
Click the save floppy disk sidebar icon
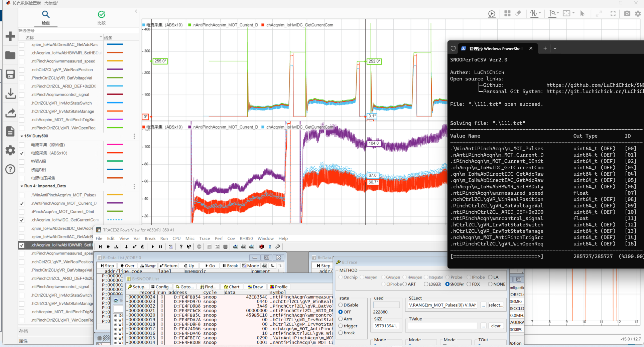click(10, 74)
